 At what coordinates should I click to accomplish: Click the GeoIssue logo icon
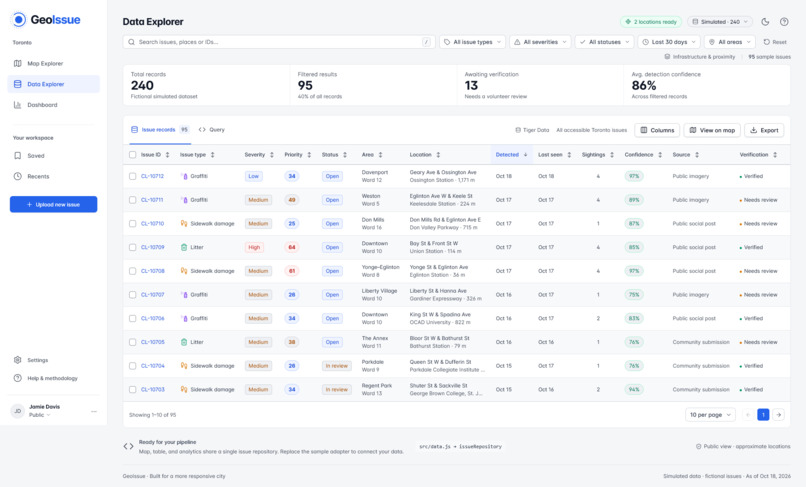click(x=19, y=20)
